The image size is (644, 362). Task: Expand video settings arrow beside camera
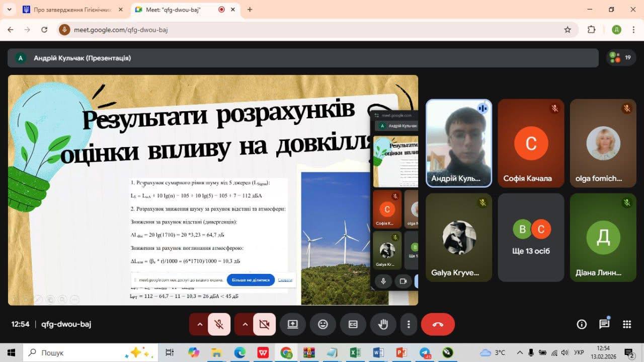pos(245,324)
